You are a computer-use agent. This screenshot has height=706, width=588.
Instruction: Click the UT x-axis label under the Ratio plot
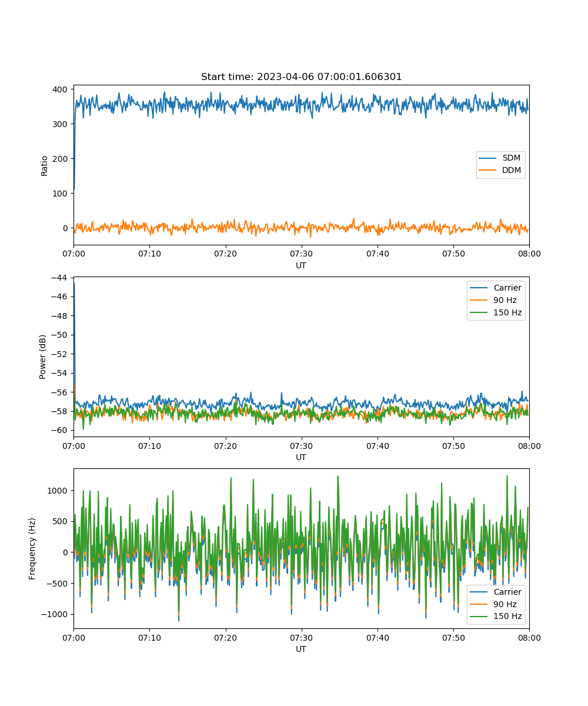tap(301, 265)
